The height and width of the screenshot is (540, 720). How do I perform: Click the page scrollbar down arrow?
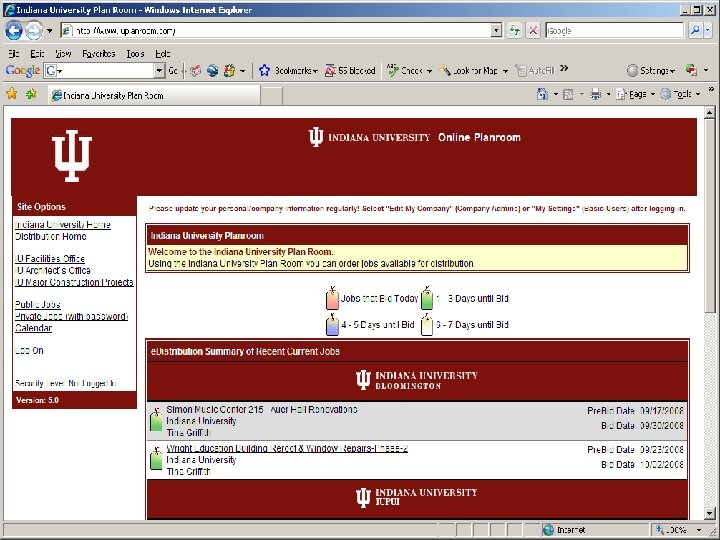coord(709,513)
